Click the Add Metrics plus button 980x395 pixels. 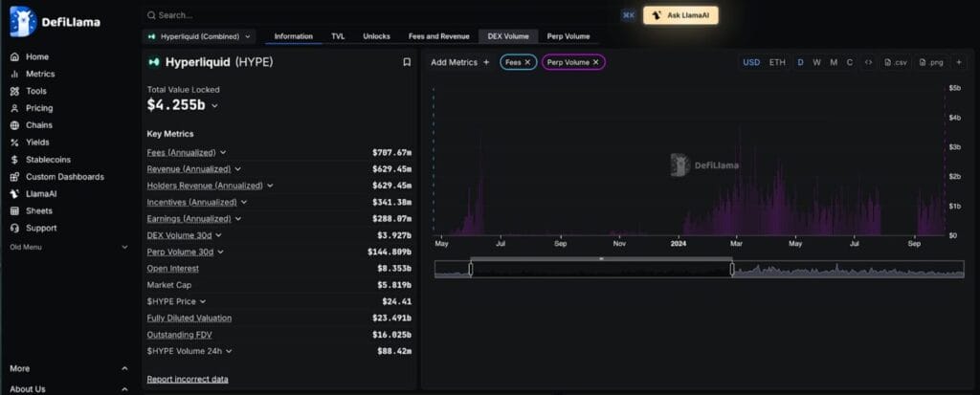coord(486,62)
